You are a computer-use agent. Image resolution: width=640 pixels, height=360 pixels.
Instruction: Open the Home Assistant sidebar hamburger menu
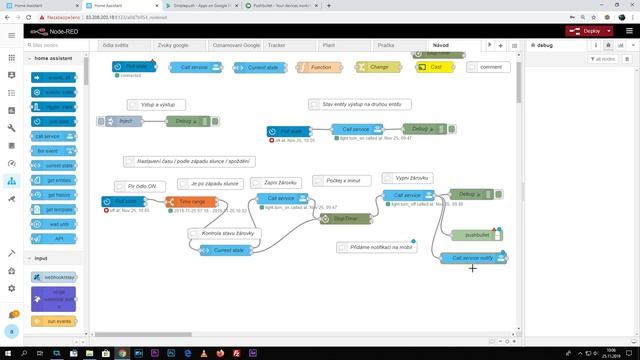11,36
